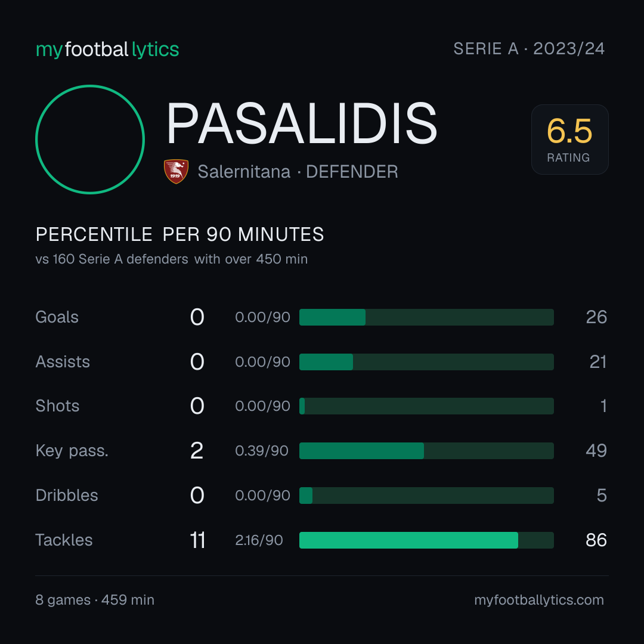Click the Key pass. total of 2
The image size is (644, 644).
click(x=197, y=451)
